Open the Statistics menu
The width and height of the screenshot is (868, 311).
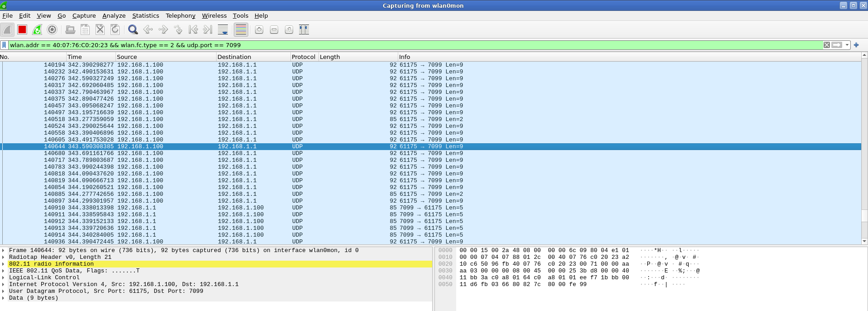click(x=145, y=16)
